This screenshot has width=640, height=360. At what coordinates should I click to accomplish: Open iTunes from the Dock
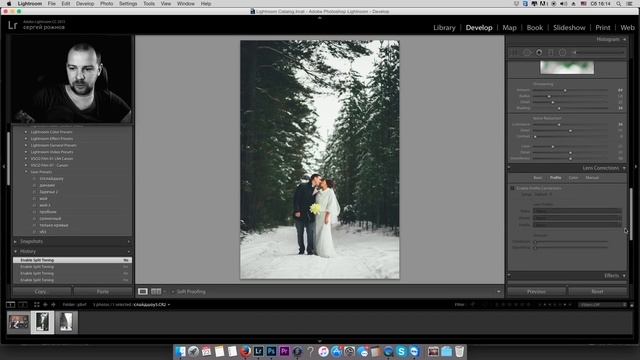(x=323, y=351)
